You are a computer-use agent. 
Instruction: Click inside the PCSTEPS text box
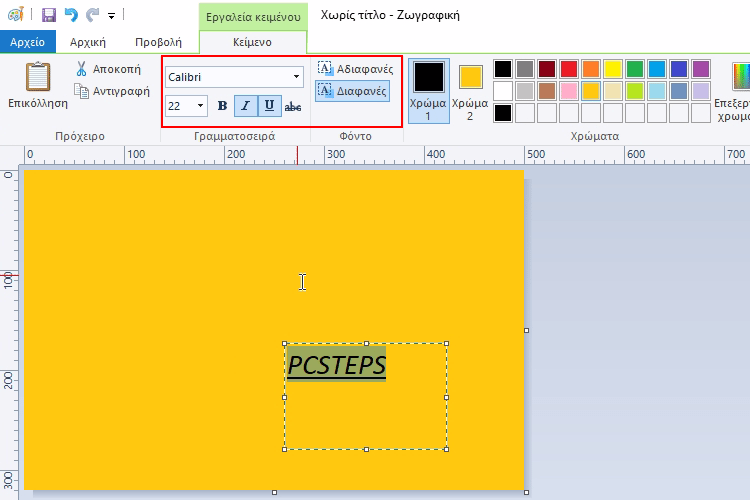pos(365,410)
